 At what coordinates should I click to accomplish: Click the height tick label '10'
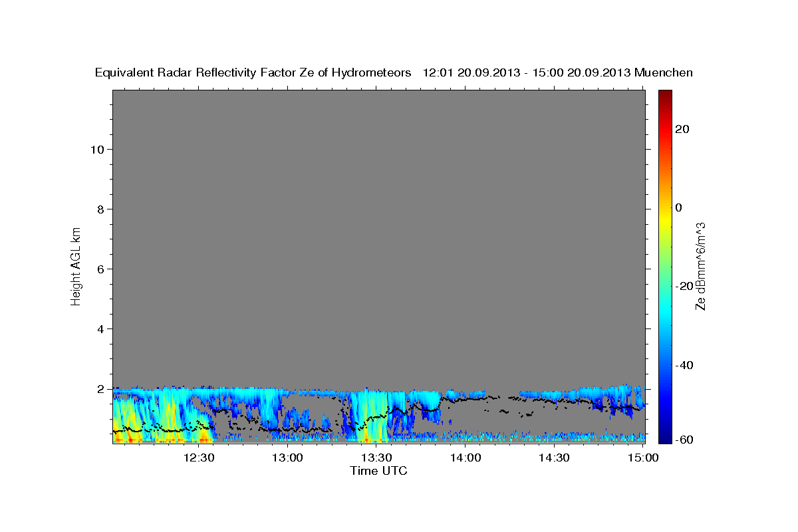click(x=97, y=150)
